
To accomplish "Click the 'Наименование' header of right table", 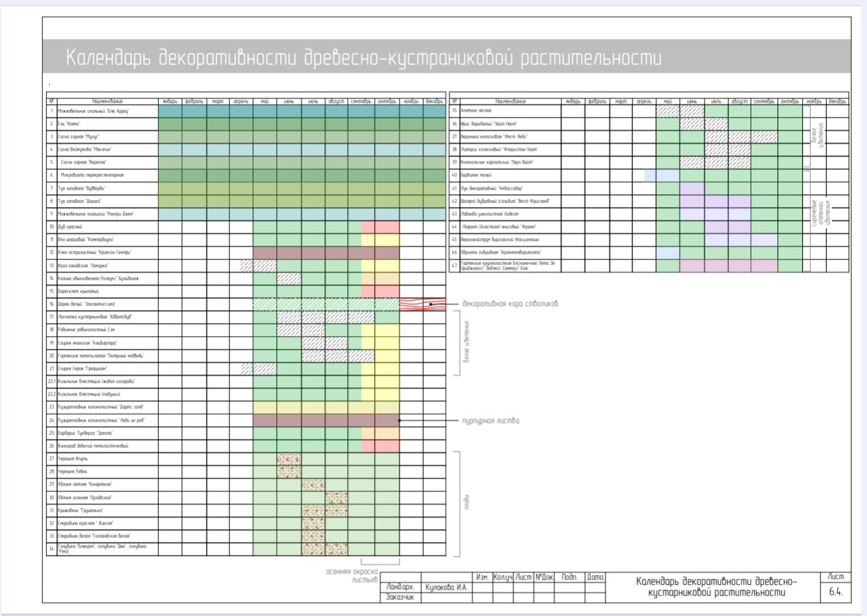I will (510, 101).
